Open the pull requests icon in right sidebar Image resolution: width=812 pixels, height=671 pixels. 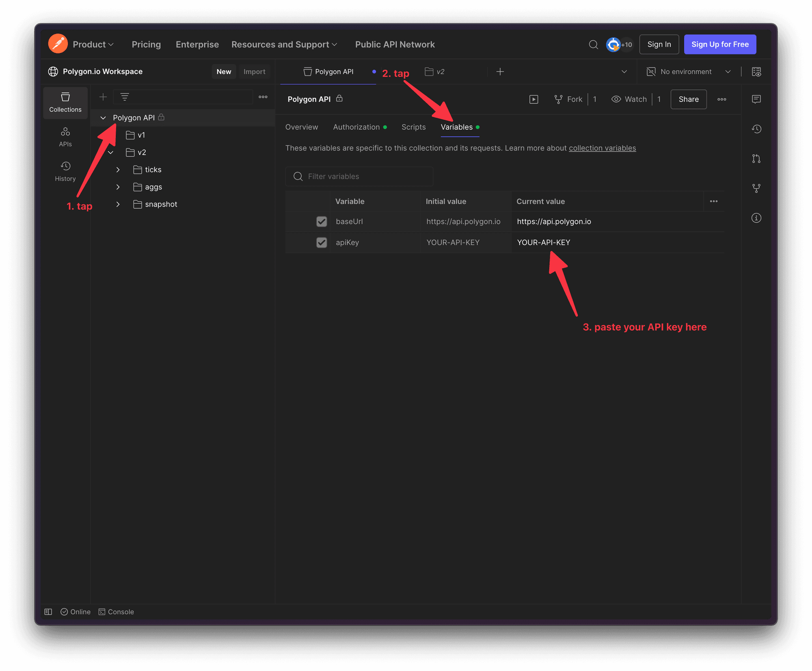click(x=756, y=159)
